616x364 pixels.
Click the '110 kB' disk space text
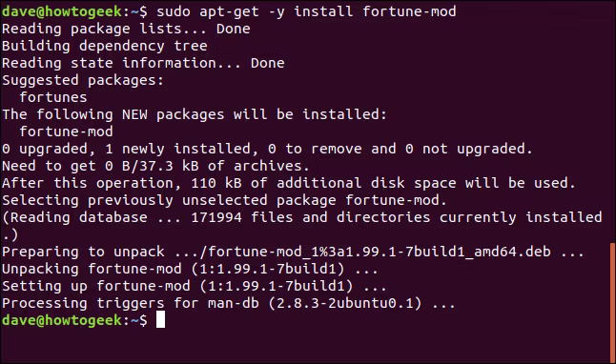[x=216, y=183]
